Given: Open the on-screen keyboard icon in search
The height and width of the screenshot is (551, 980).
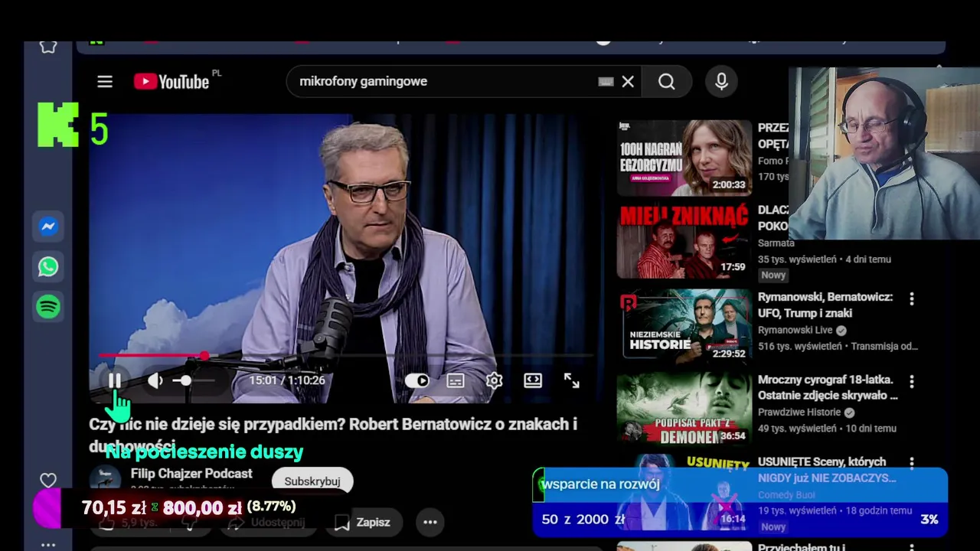Looking at the screenshot, I should (606, 82).
